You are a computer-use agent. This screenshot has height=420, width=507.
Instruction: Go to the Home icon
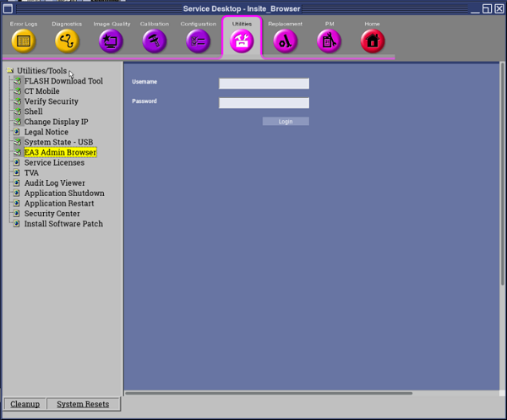click(372, 41)
